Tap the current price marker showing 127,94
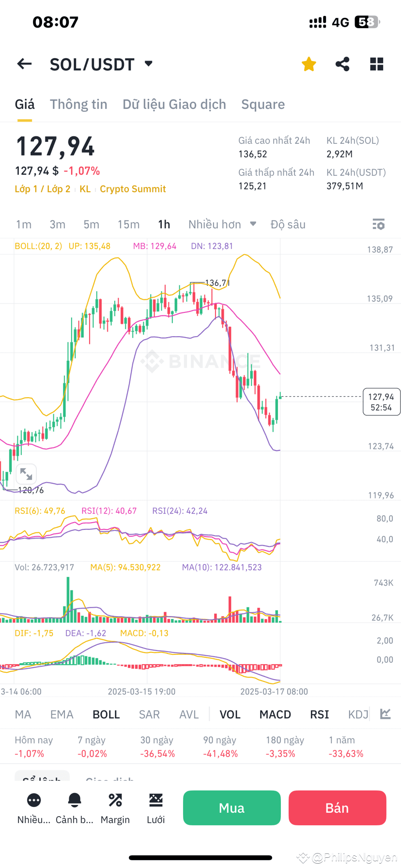The image size is (401, 868). click(382, 402)
